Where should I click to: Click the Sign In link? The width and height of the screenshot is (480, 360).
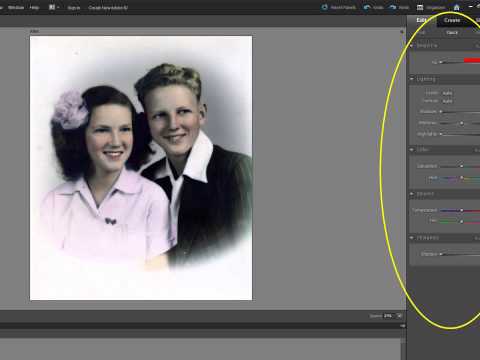[x=74, y=7]
